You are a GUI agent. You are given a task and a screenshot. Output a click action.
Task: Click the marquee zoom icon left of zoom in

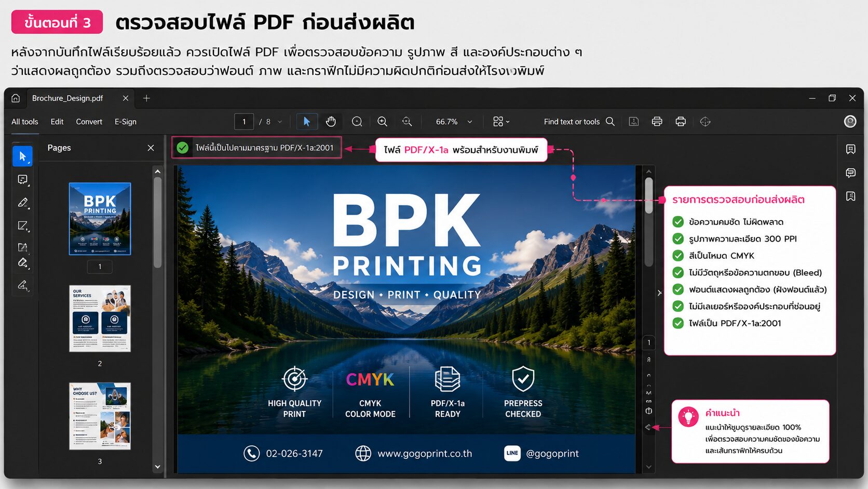point(357,122)
